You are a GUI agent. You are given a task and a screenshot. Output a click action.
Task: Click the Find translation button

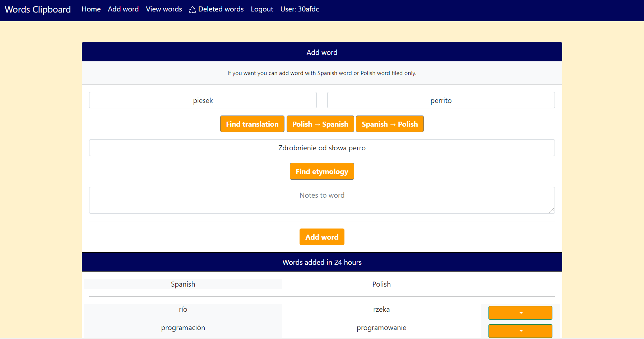coord(252,124)
